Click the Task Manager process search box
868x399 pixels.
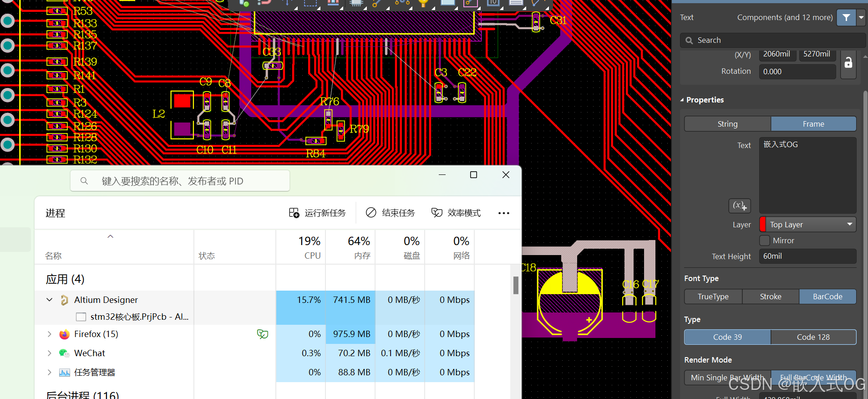[x=180, y=181]
